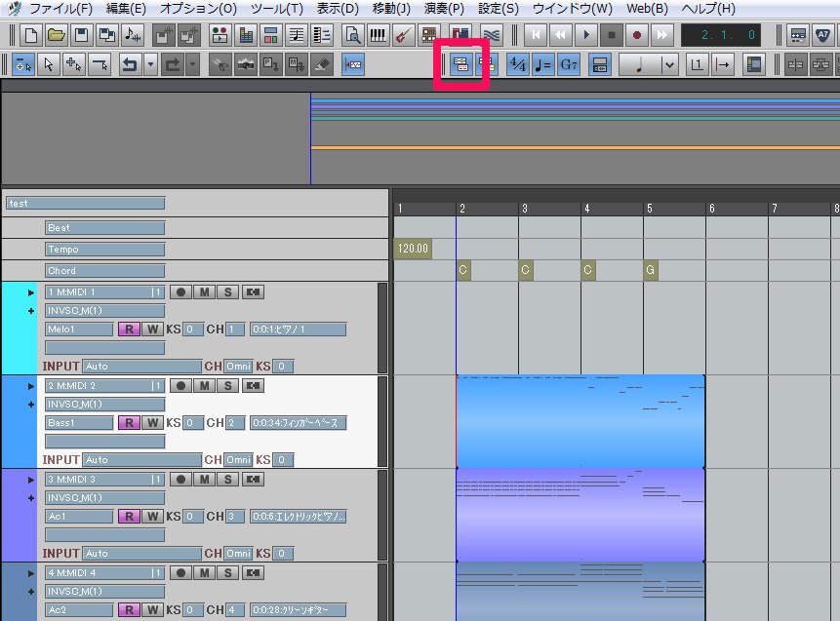
Task: Click the purple color strip of track 3
Action: [20, 515]
